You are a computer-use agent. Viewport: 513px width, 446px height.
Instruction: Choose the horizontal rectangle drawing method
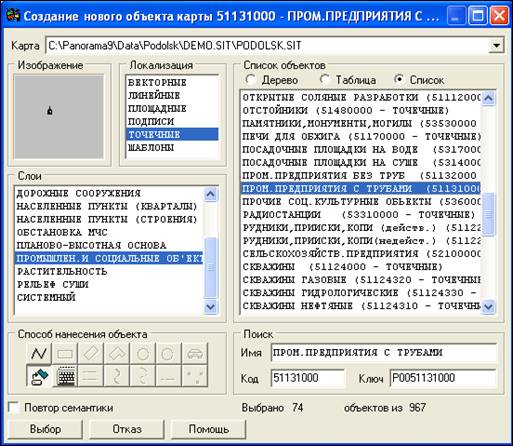tap(65, 354)
